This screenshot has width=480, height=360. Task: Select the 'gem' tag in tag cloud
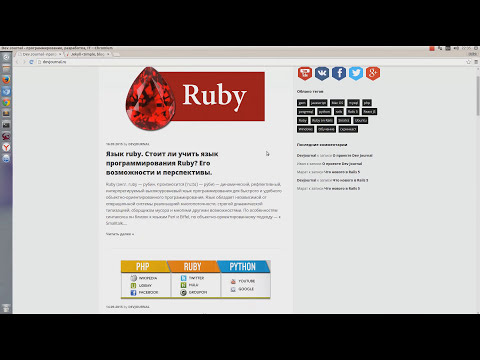click(x=302, y=103)
